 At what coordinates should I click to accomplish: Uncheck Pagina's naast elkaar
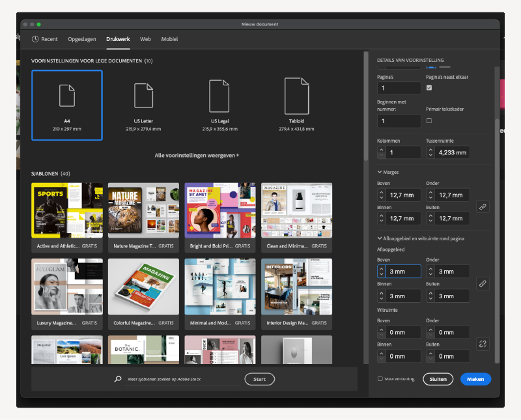(429, 87)
